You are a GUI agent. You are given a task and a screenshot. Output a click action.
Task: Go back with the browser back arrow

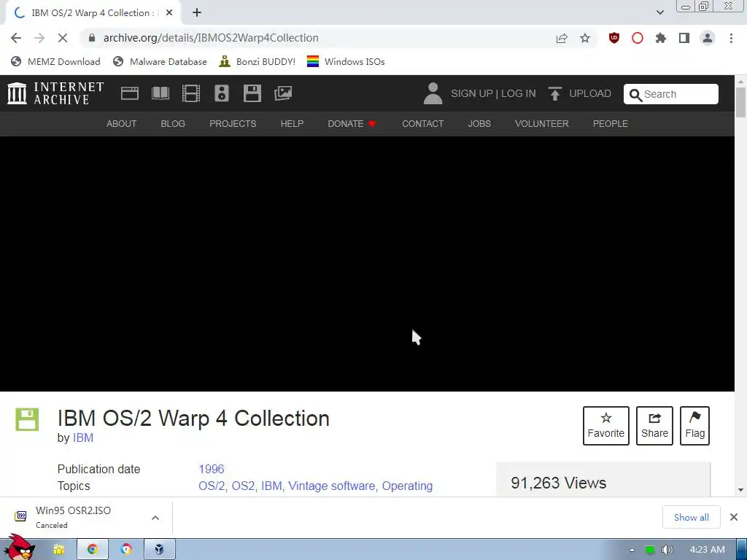pyautogui.click(x=16, y=38)
